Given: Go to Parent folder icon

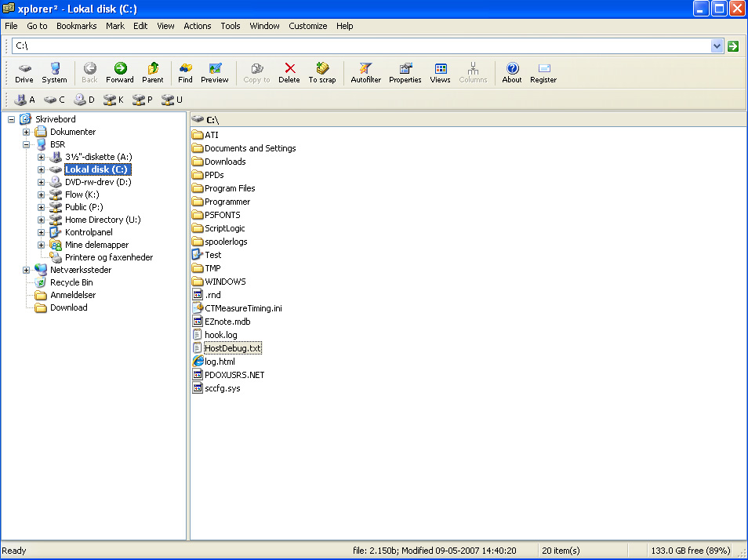Looking at the screenshot, I should (x=153, y=72).
